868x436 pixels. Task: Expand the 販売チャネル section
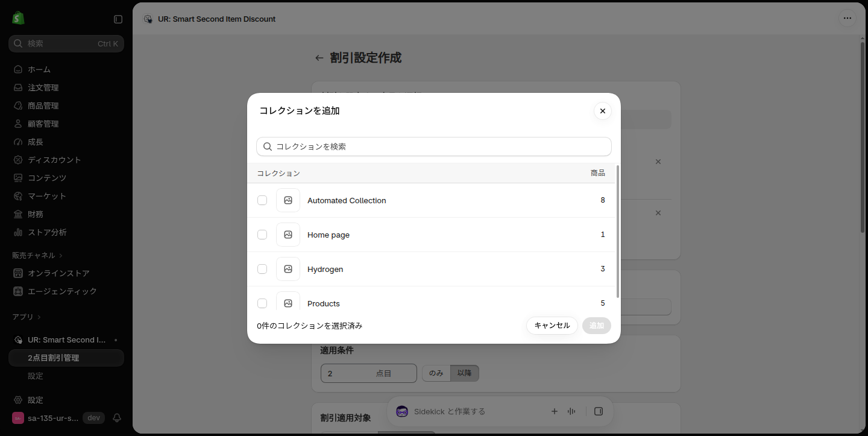click(x=37, y=256)
